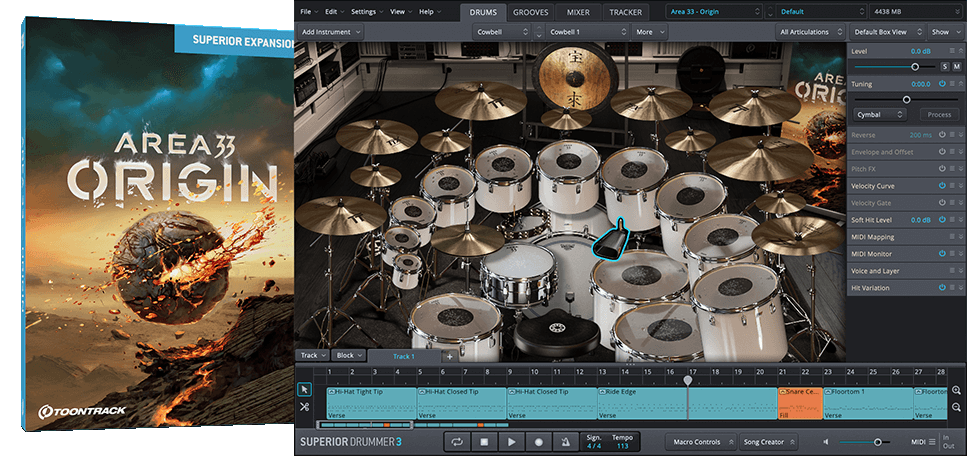Click the master volume slider handle
The image size is (979, 457).
pyautogui.click(x=877, y=442)
